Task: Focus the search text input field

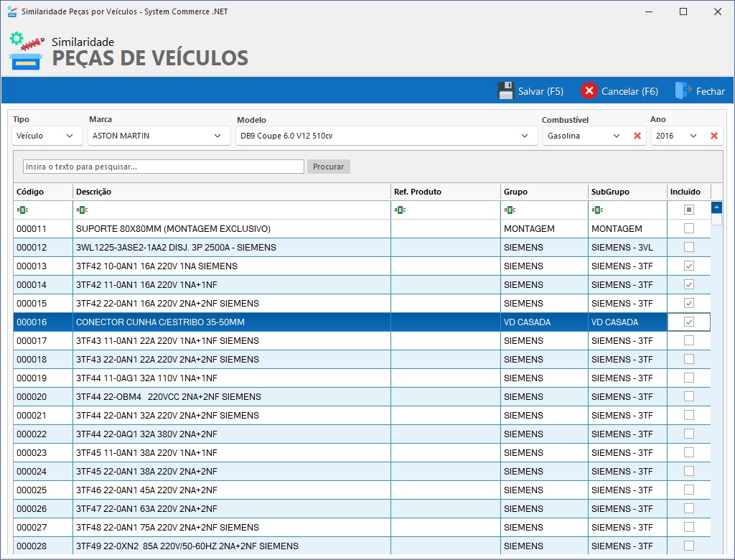Action: click(164, 167)
